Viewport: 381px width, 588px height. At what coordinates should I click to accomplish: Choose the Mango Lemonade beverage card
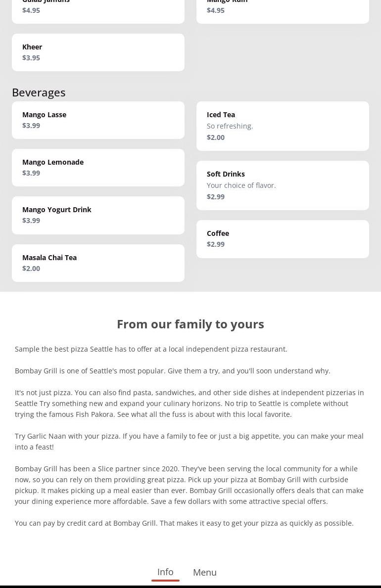coord(98,168)
